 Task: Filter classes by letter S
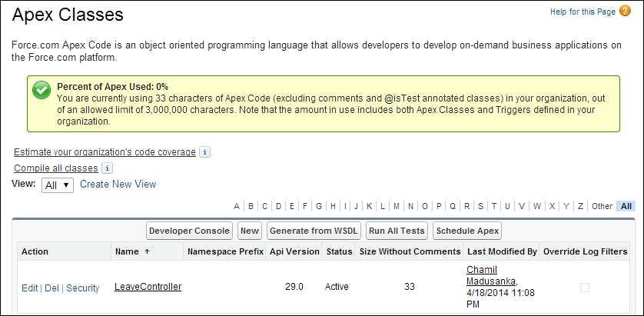(x=480, y=206)
